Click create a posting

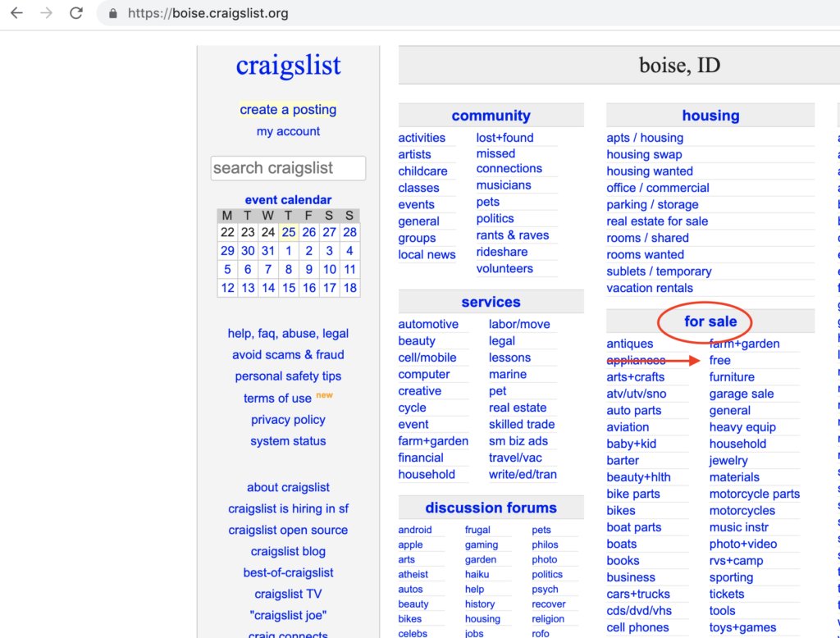point(288,110)
